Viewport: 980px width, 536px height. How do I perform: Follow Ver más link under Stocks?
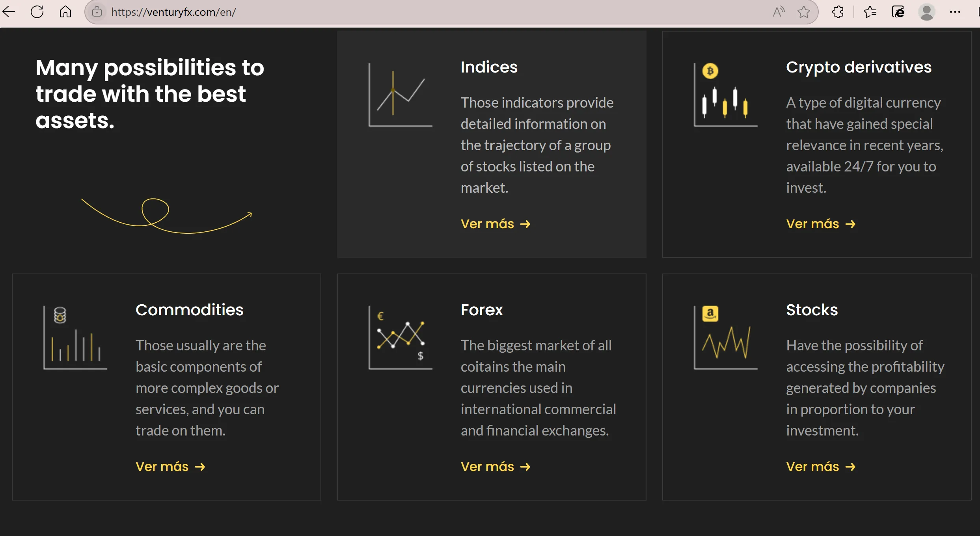821,467
